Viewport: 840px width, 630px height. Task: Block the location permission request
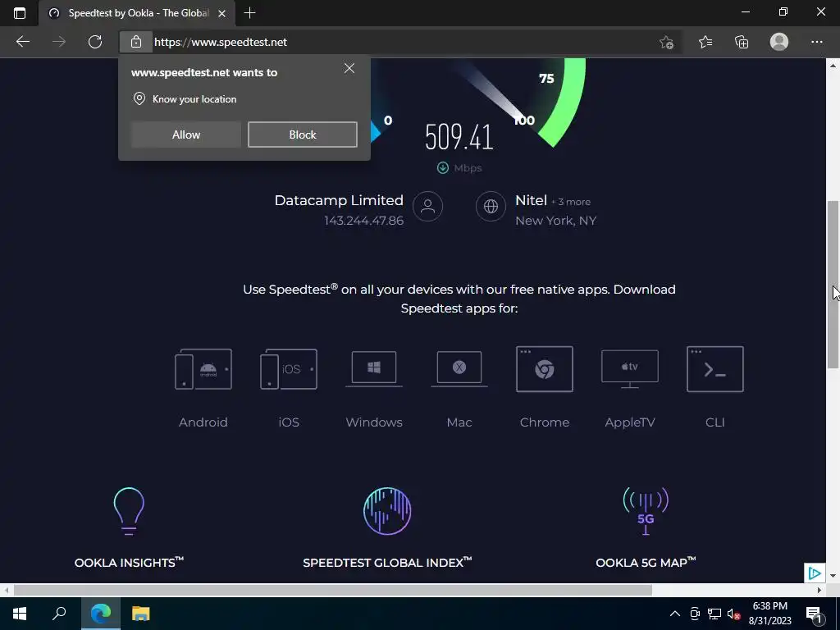(303, 135)
